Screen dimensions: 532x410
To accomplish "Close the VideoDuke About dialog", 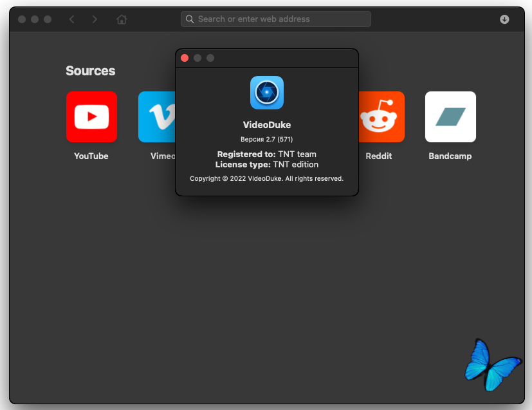I will click(185, 58).
